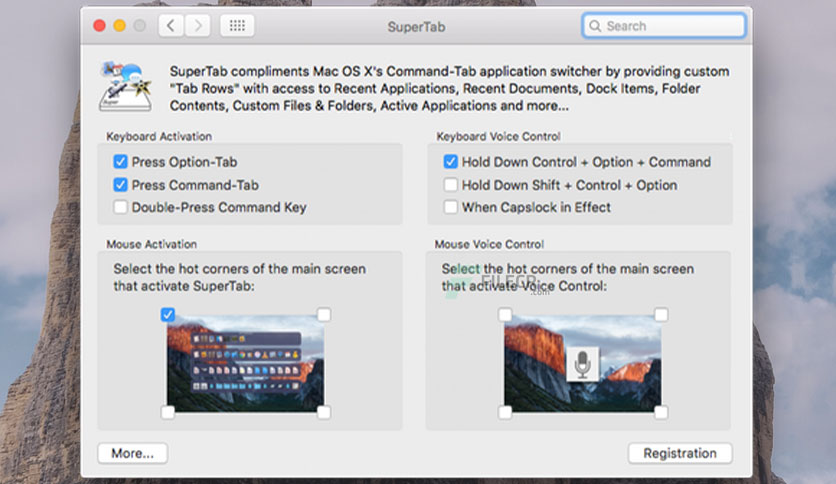The width and height of the screenshot is (836, 484).
Task: Minimize the SuperTab window with yellow button
Action: tap(119, 26)
